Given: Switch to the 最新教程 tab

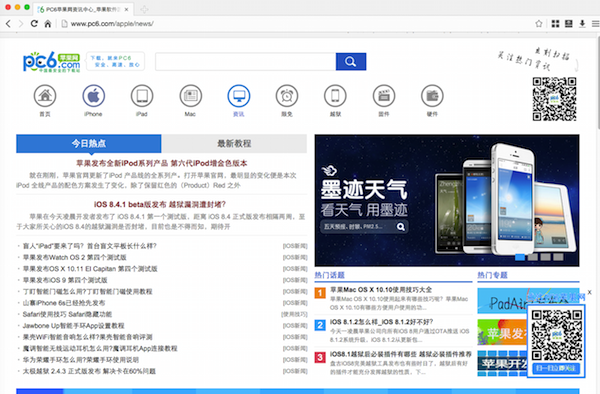Looking at the screenshot, I should 234,143.
